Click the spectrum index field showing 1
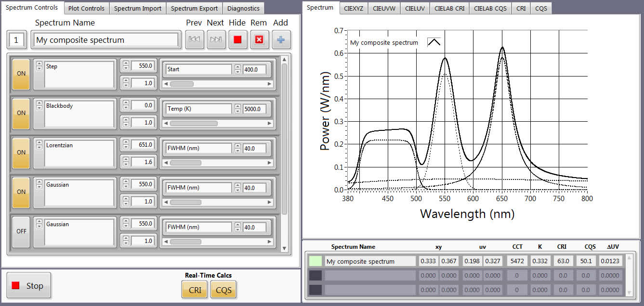Image resolution: width=644 pixels, height=306 pixels. pos(16,40)
